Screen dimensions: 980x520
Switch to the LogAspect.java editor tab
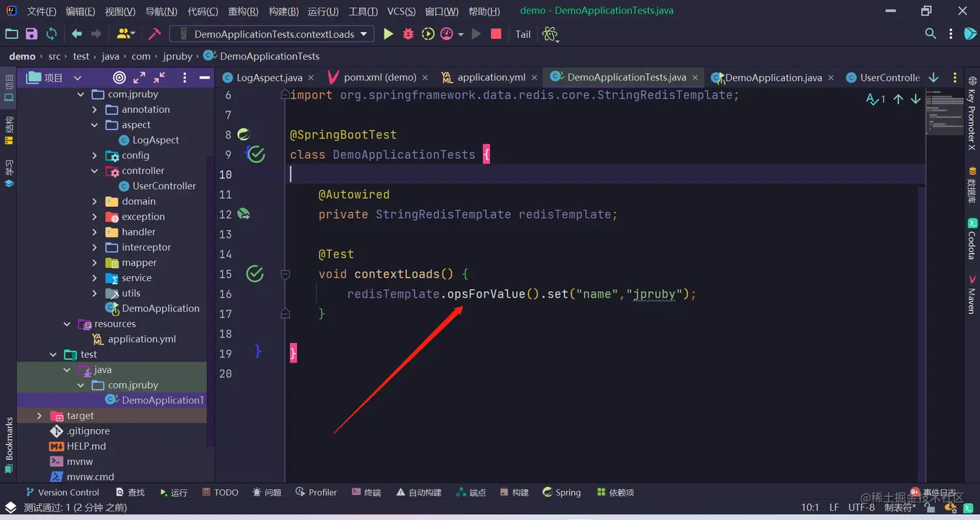[x=268, y=77]
